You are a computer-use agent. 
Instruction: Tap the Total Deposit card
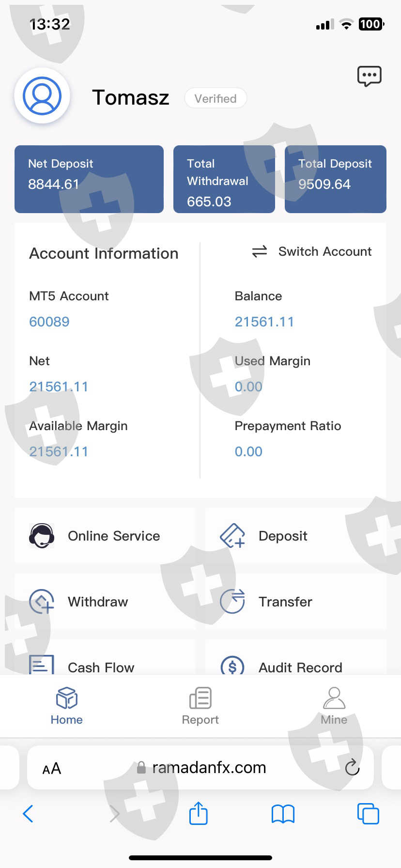coord(336,179)
